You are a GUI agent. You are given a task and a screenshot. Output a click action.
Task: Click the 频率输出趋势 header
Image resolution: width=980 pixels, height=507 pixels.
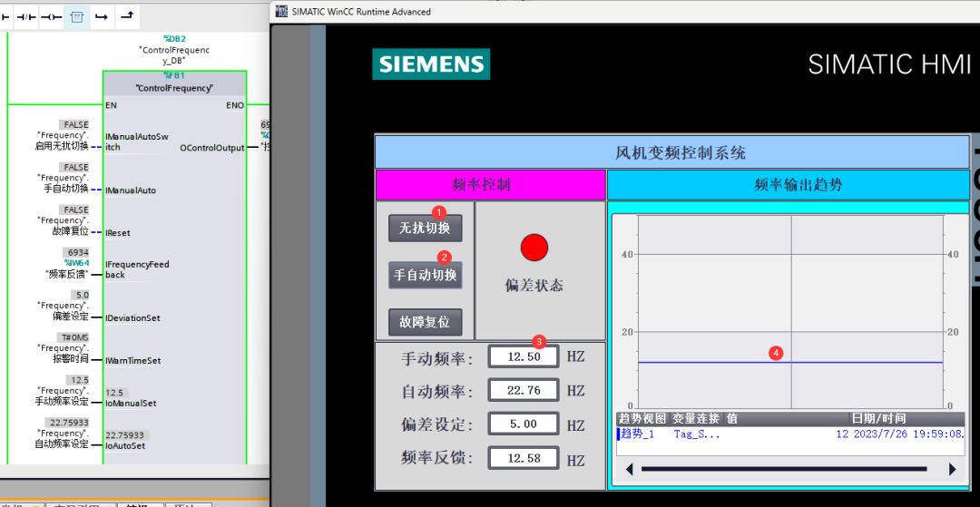click(x=789, y=185)
